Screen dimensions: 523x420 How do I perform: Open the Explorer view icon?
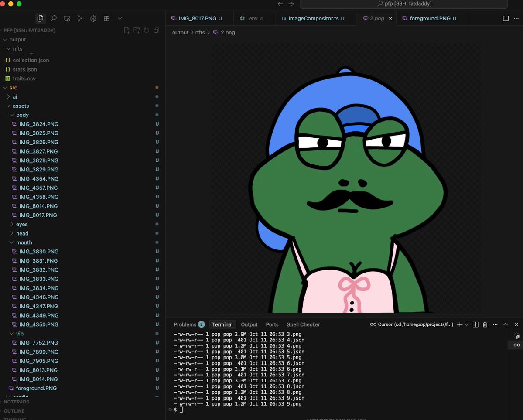point(41,19)
